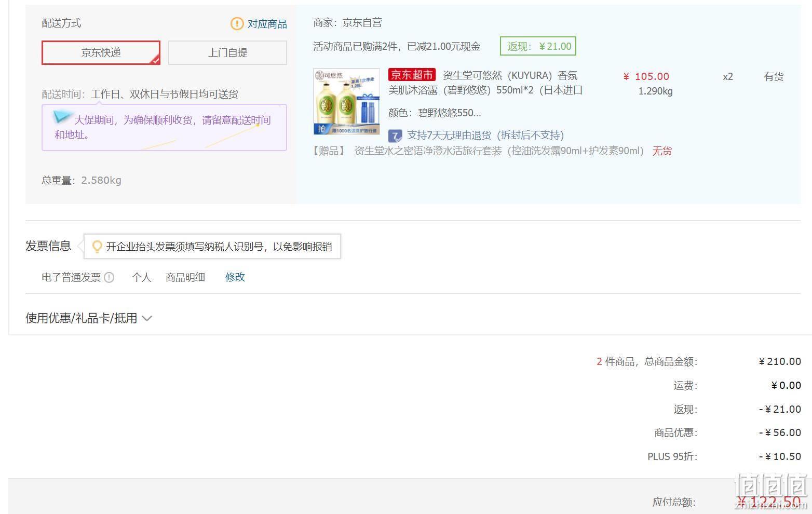
Task: Click the 个人 invoice title text
Action: (141, 277)
